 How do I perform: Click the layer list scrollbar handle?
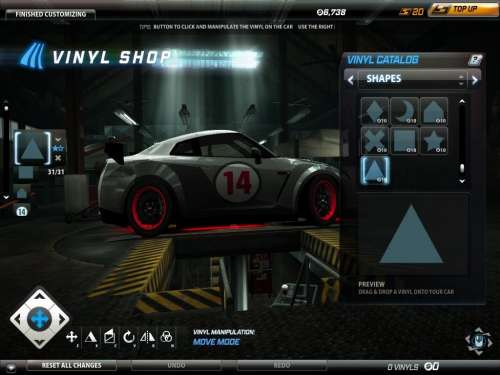6,108
